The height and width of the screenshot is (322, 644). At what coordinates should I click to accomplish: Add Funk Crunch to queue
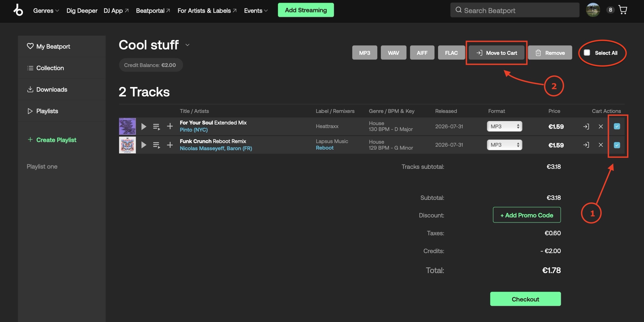coord(157,145)
